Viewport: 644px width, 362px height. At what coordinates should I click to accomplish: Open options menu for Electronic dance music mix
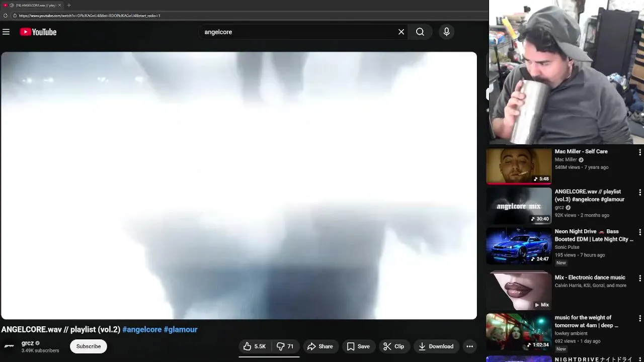tap(639, 278)
